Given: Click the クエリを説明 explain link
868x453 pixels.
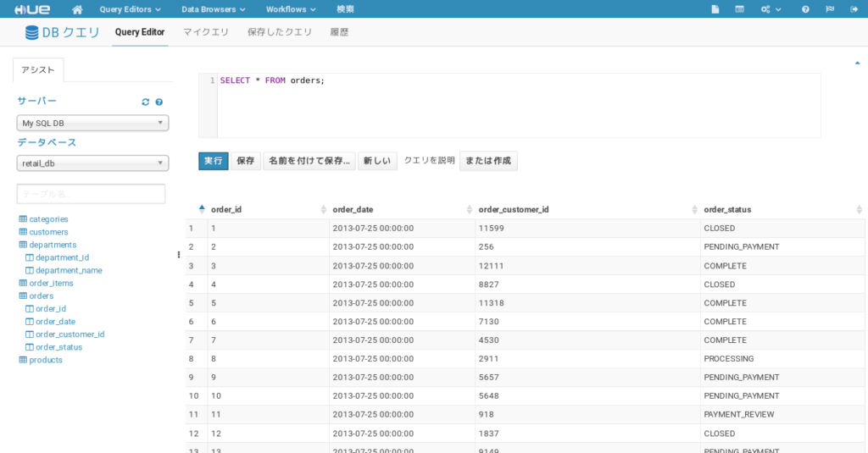Looking at the screenshot, I should pos(429,160).
